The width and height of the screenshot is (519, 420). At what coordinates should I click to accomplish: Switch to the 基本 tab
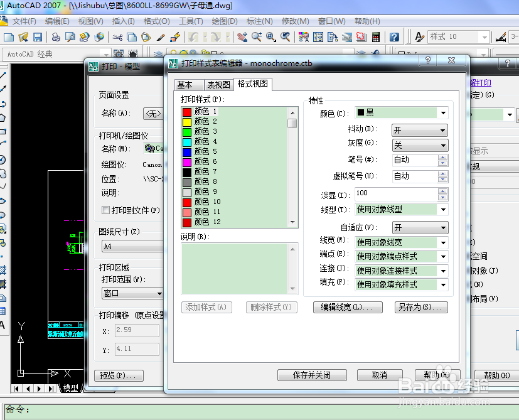[x=189, y=85]
